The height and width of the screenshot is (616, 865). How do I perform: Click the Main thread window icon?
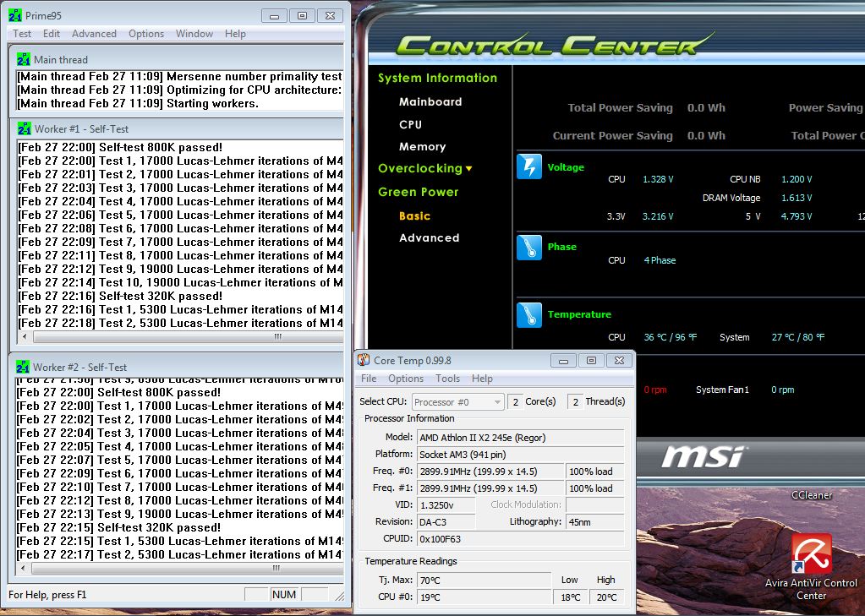tap(24, 59)
